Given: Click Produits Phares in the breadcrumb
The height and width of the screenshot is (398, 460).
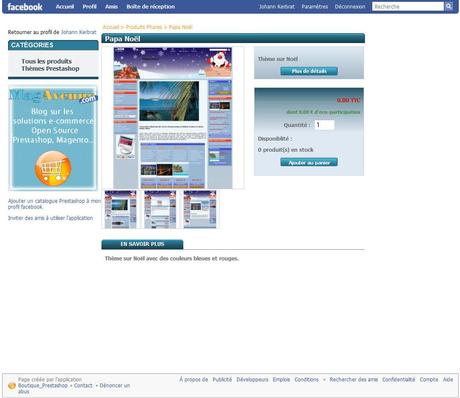Looking at the screenshot, I should click(144, 27).
